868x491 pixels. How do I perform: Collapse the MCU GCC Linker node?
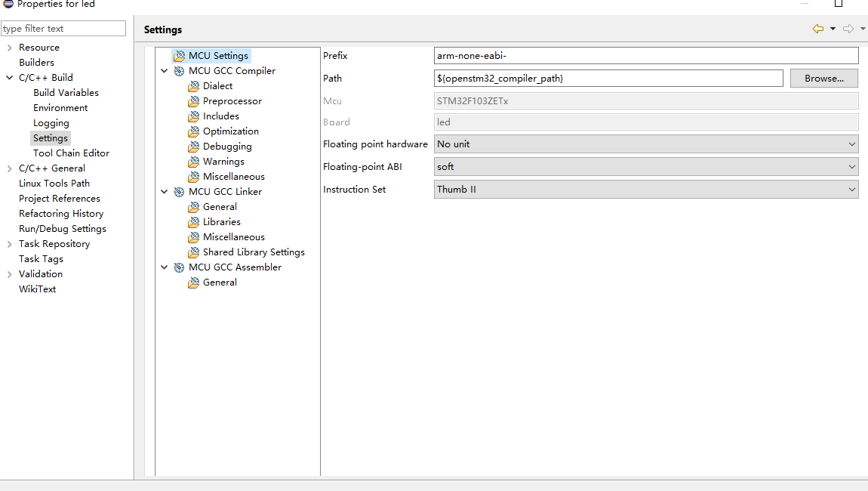pyautogui.click(x=165, y=192)
